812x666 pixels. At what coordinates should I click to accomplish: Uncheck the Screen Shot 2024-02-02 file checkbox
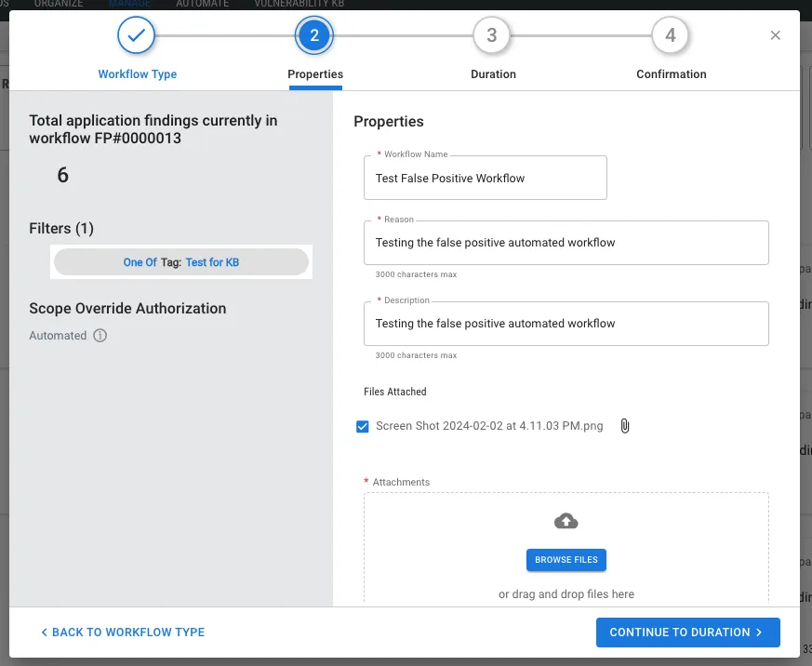(363, 426)
